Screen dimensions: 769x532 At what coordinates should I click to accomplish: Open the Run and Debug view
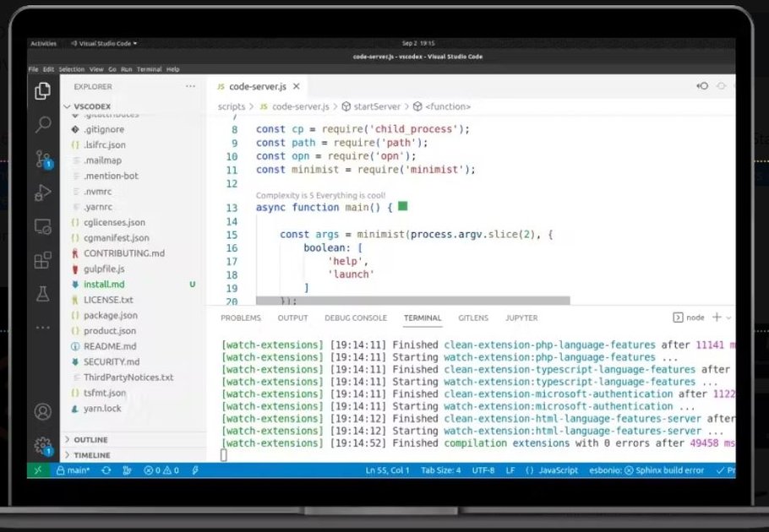point(43,193)
